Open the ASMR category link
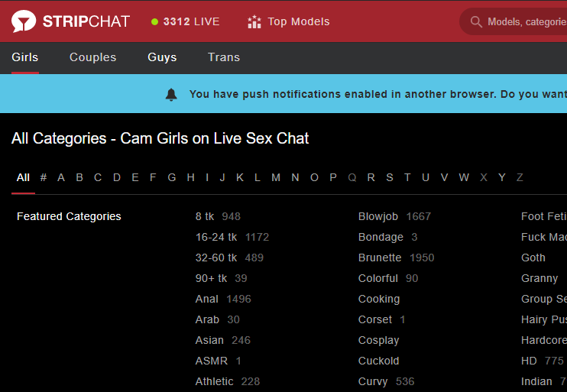The width and height of the screenshot is (567, 392). (x=212, y=361)
